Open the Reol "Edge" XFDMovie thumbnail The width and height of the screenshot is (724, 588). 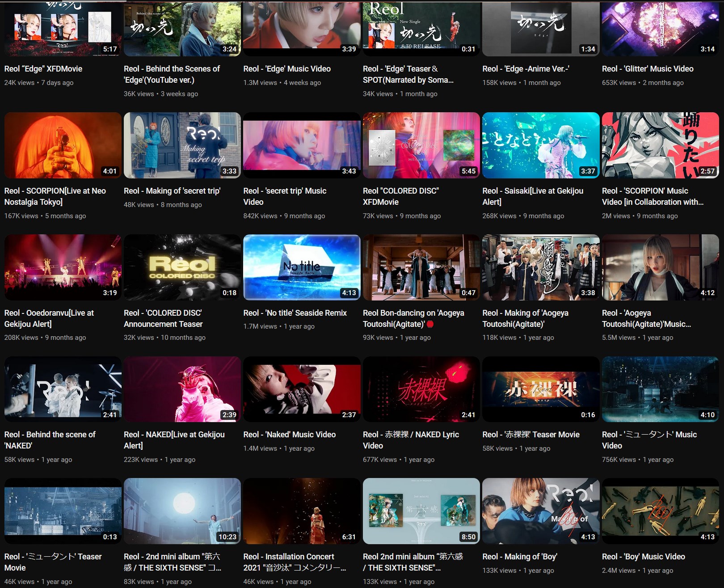tap(63, 29)
